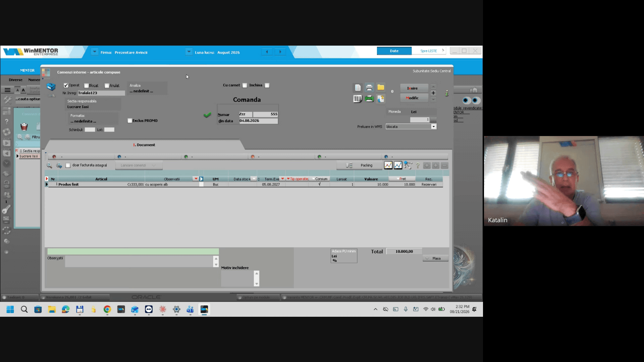Toggle the Blocat checkbox
Image resolution: width=644 pixels, height=362 pixels.
point(86,86)
